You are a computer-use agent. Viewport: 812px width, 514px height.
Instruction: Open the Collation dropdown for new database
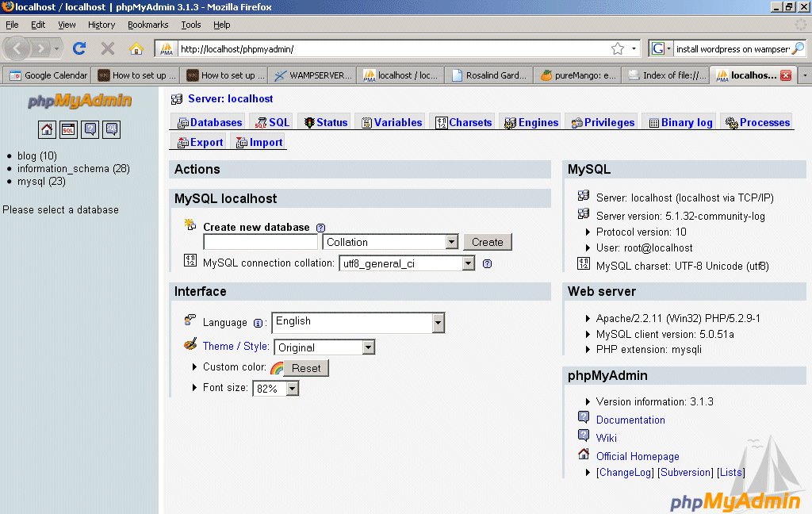pos(390,242)
